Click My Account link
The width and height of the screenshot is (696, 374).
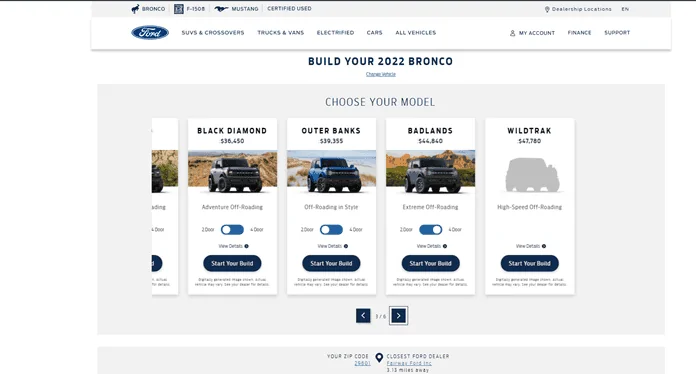pyautogui.click(x=537, y=33)
